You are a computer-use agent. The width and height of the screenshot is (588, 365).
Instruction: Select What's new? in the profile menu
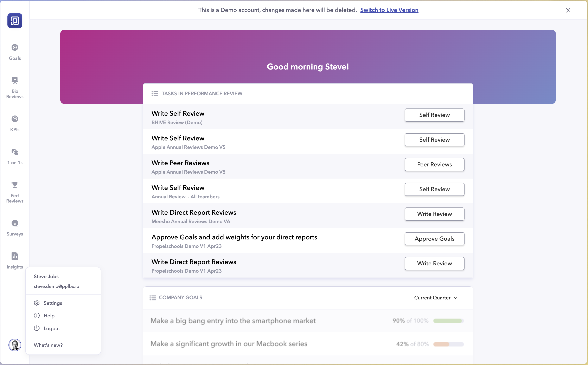48,345
